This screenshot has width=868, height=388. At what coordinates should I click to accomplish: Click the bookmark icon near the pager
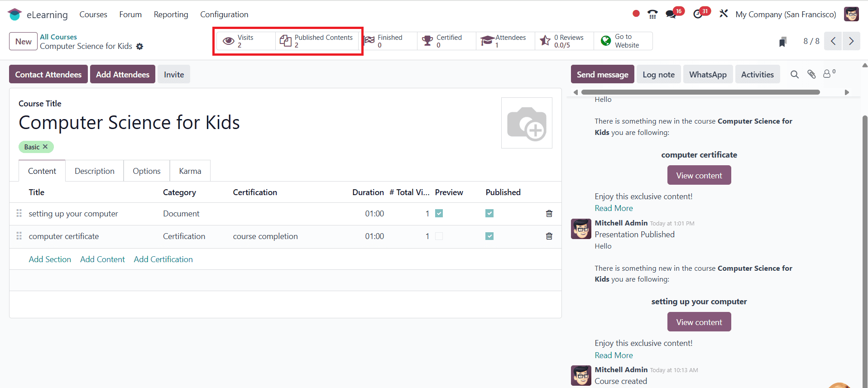click(x=782, y=42)
